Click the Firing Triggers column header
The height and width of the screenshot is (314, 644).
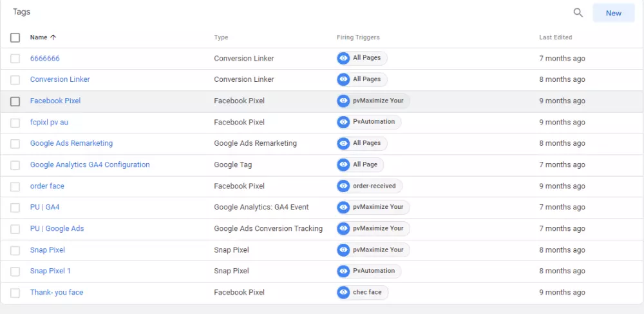point(357,37)
